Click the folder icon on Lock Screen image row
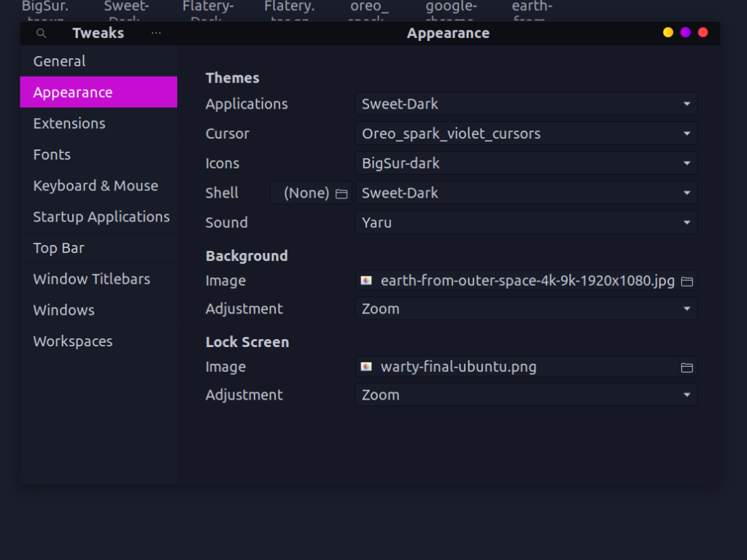The image size is (747, 560). point(686,367)
